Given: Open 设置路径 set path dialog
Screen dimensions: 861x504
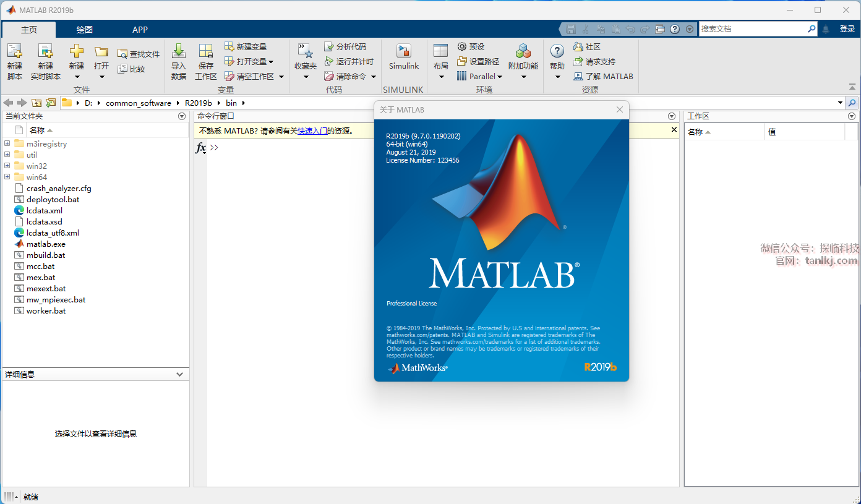Looking at the screenshot, I should pos(478,61).
